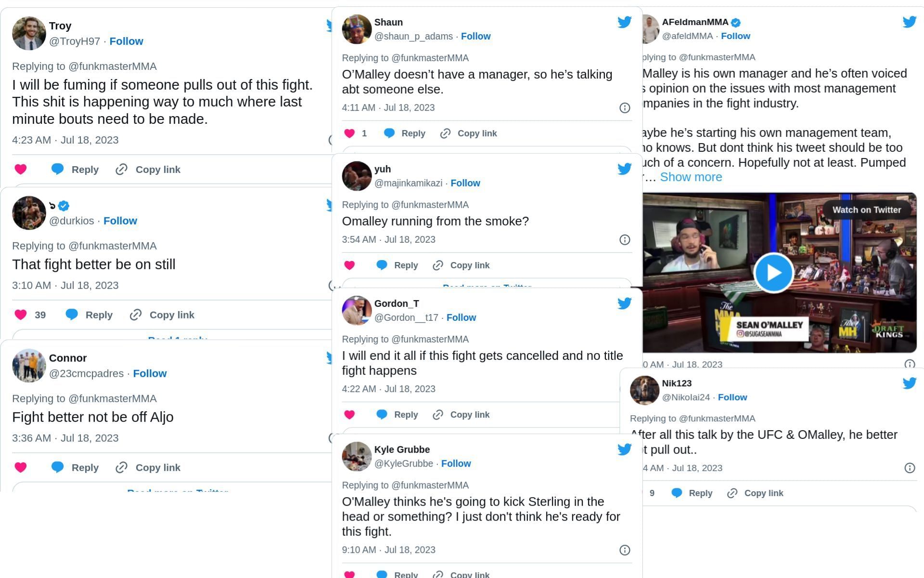924x578 pixels.
Task: Click the verified badge next to AFeldmanMMA
Action: coord(736,22)
